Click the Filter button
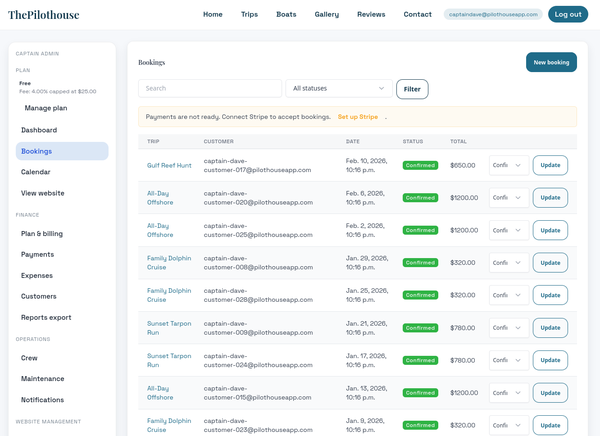Viewport: 600px width, 436px height. pos(412,89)
